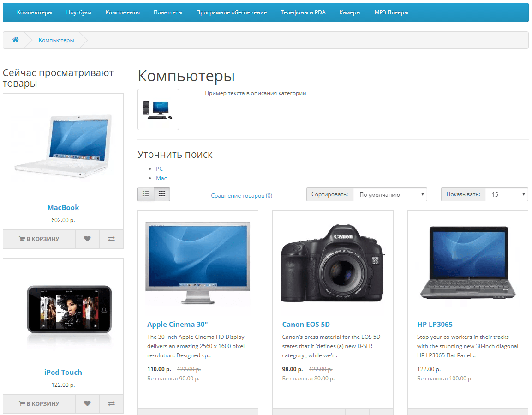The height and width of the screenshot is (415, 532).
Task: Add MacBook to wishlist with heart icon
Action: click(x=87, y=239)
